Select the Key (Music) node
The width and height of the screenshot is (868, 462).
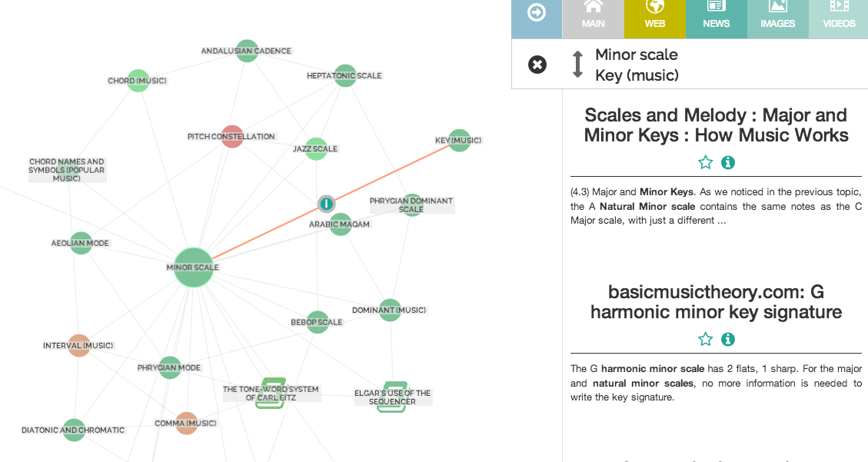click(x=459, y=141)
